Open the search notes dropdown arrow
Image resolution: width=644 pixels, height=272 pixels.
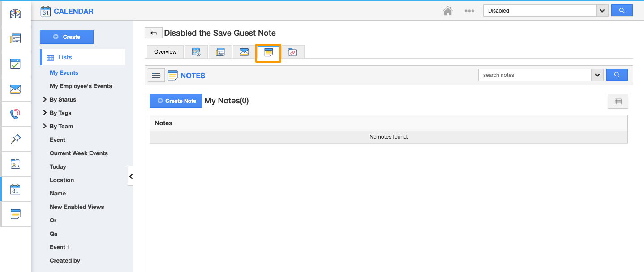pyautogui.click(x=597, y=75)
